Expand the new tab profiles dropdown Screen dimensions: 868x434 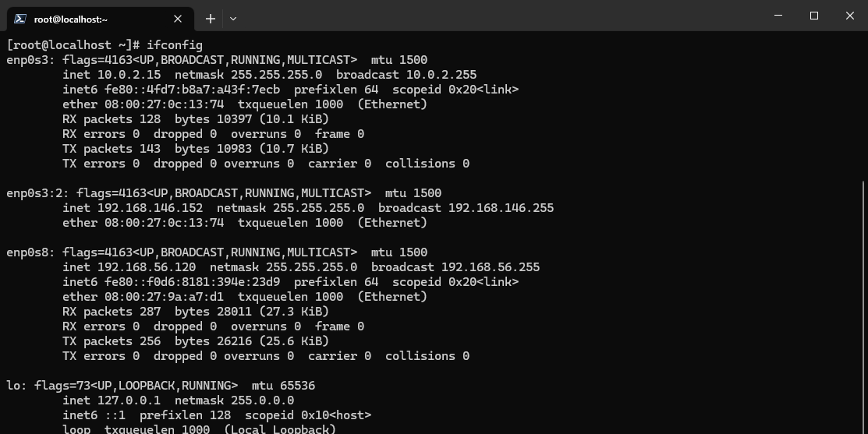pos(233,19)
